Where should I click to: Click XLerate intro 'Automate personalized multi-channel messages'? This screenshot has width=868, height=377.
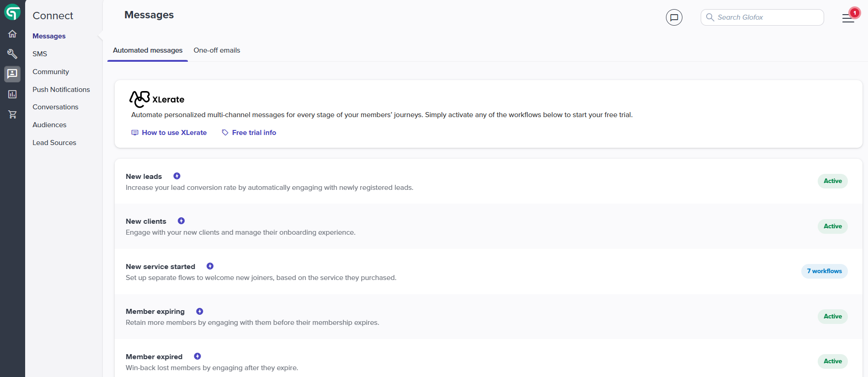point(382,115)
